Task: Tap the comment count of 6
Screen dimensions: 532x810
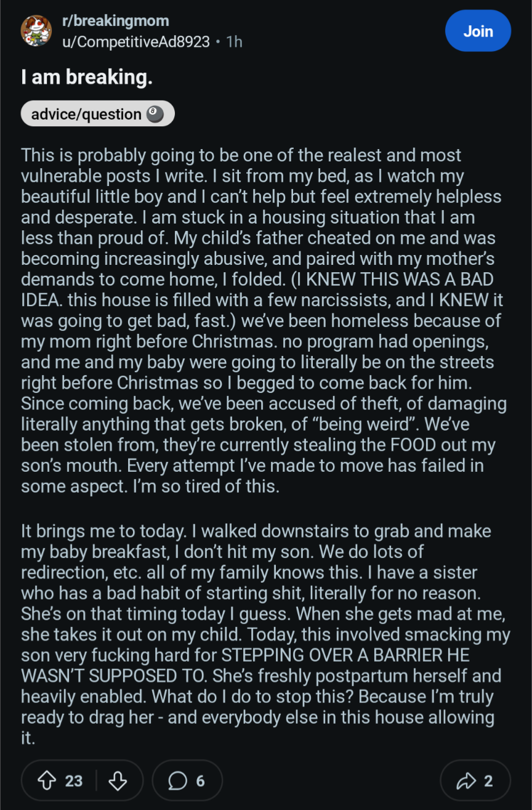Action: 200,781
